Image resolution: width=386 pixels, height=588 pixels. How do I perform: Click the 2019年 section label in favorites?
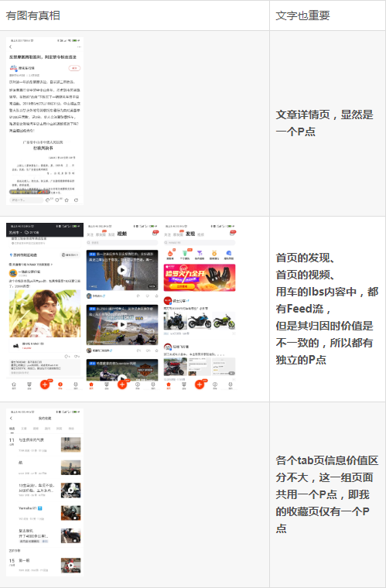(15, 551)
